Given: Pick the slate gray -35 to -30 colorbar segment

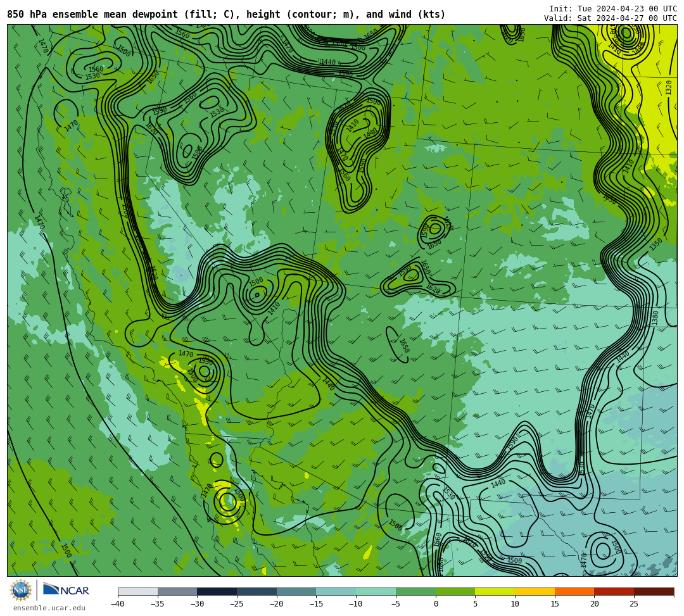Looking at the screenshot, I should [x=177, y=591].
